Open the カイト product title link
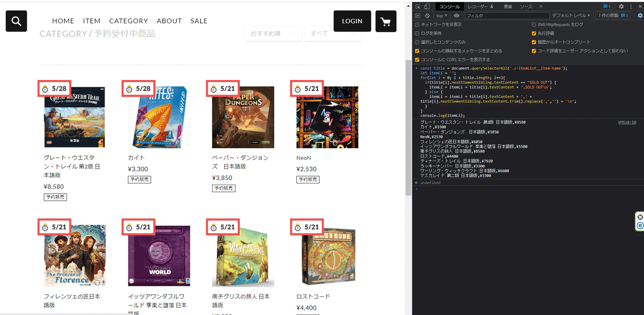 pyautogui.click(x=136, y=158)
